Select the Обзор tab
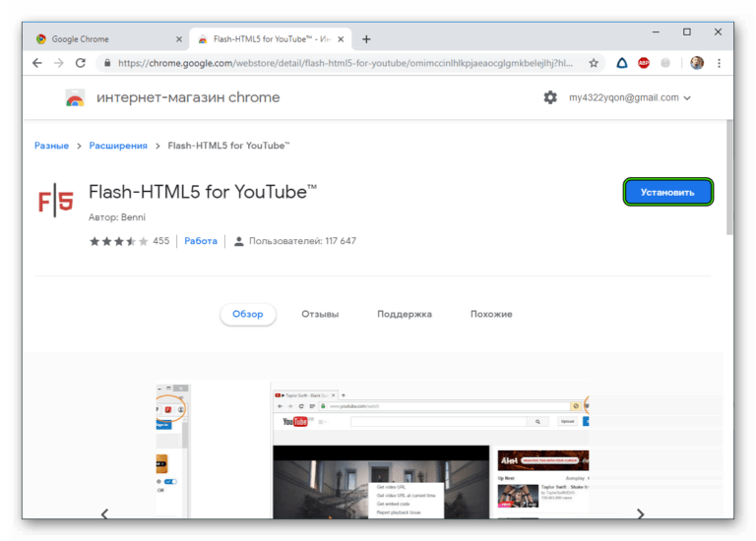The image size is (756, 541). pyautogui.click(x=248, y=314)
